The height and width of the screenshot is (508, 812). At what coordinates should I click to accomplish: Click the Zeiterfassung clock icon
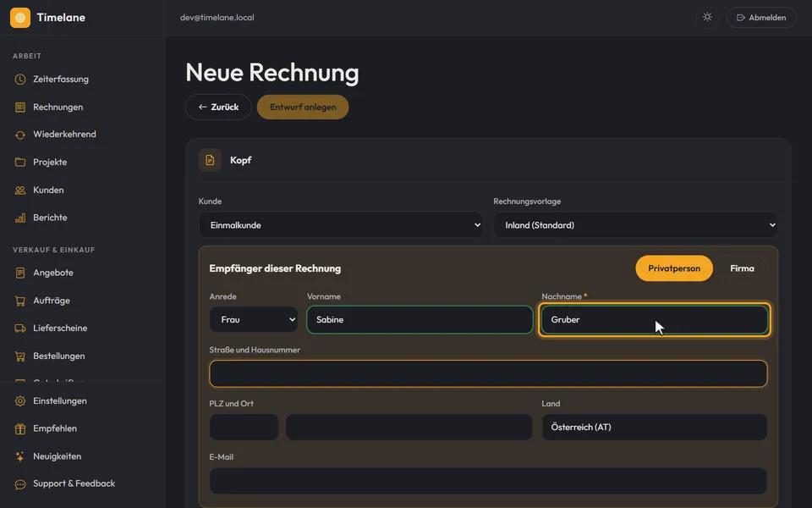tap(20, 80)
